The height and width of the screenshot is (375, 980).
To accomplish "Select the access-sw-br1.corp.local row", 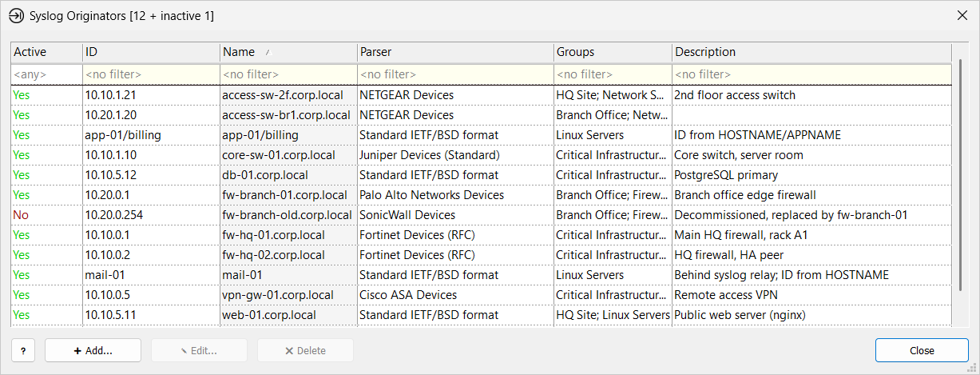I will 481,115.
